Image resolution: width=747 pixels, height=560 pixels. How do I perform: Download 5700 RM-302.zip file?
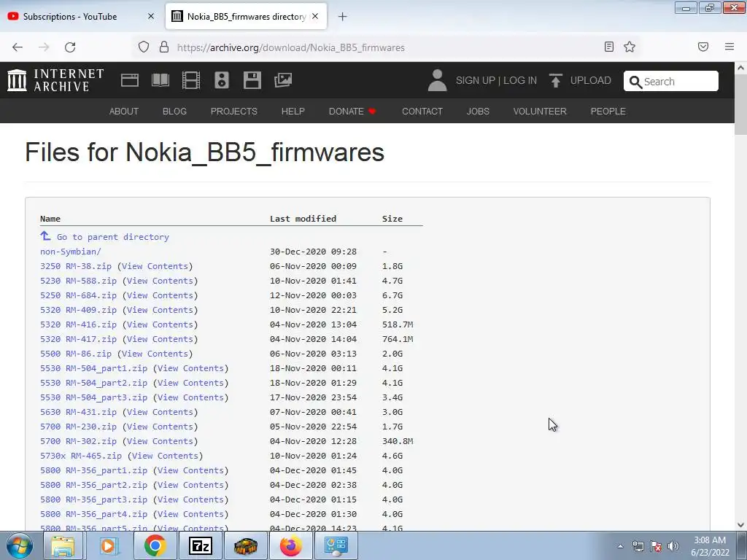pos(78,441)
